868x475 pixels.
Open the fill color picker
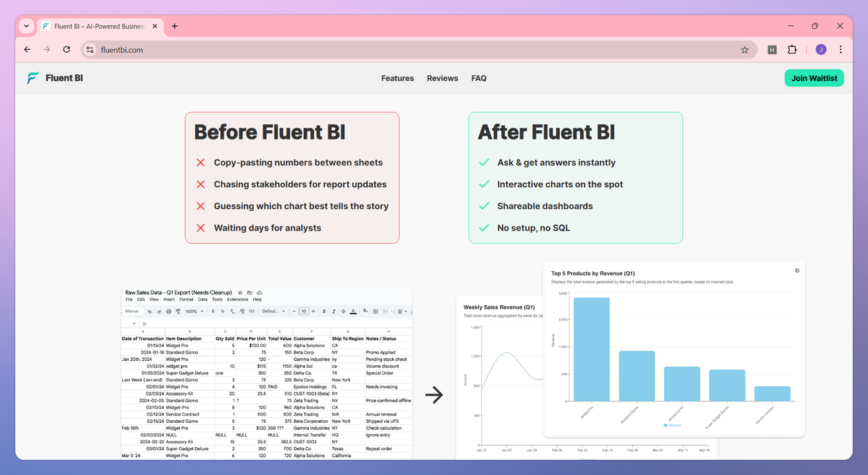(x=365, y=311)
